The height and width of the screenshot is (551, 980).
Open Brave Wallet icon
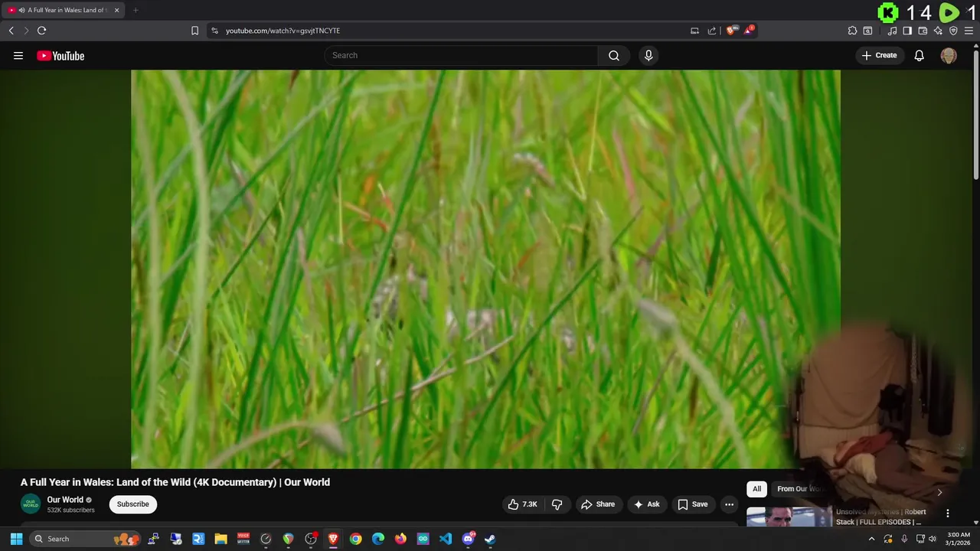coord(923,31)
